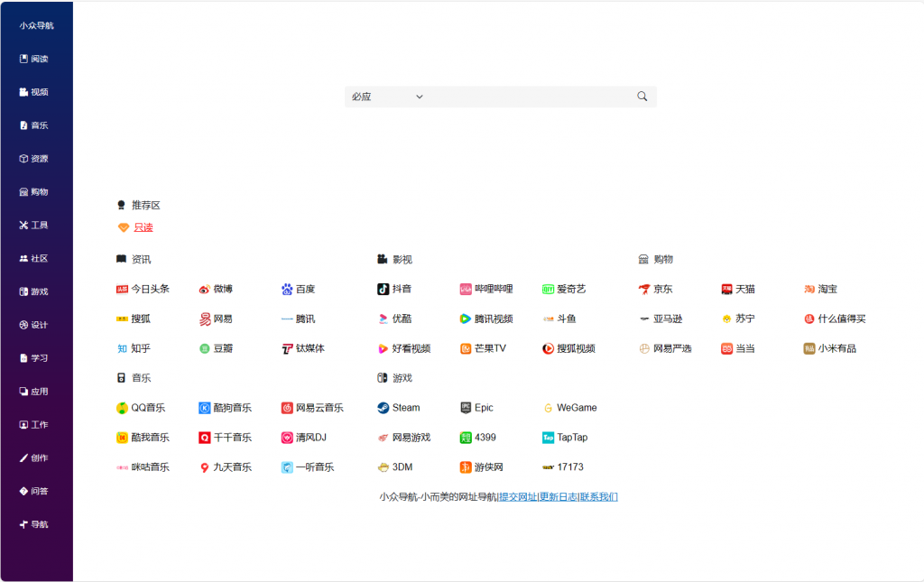The height and width of the screenshot is (582, 924).
Task: Click the 小众导航 site title
Action: click(x=36, y=25)
